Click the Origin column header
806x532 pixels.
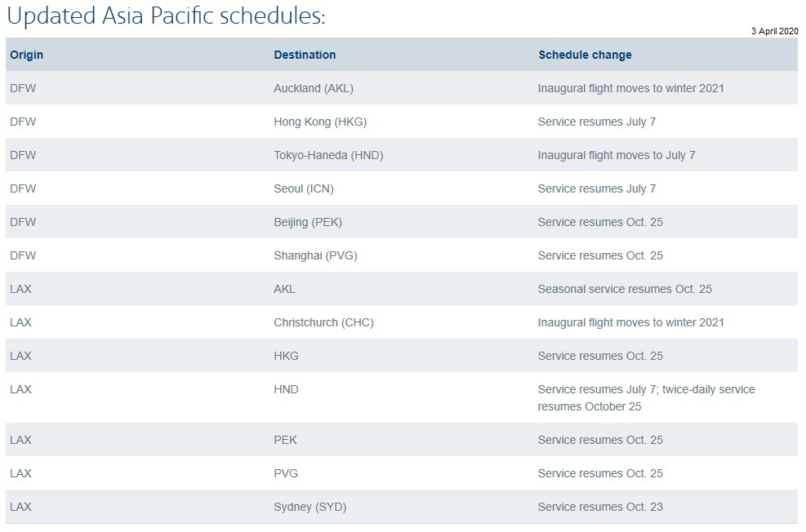click(27, 55)
